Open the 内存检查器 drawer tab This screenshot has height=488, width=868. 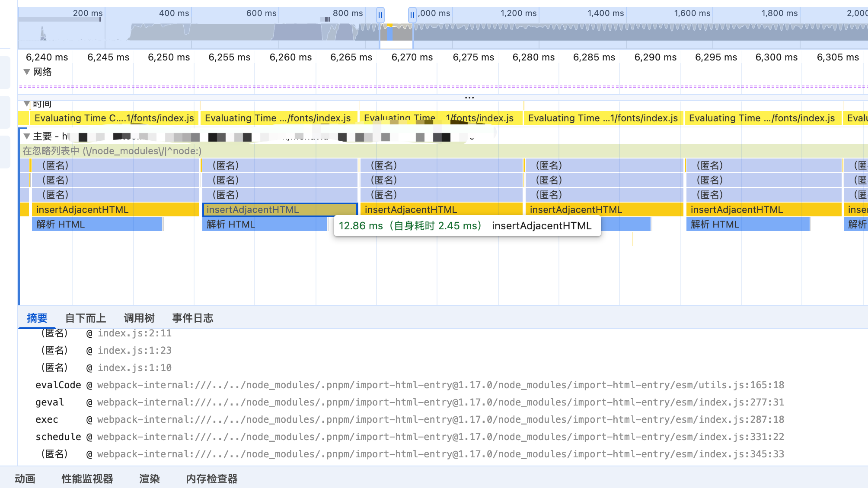pyautogui.click(x=211, y=478)
